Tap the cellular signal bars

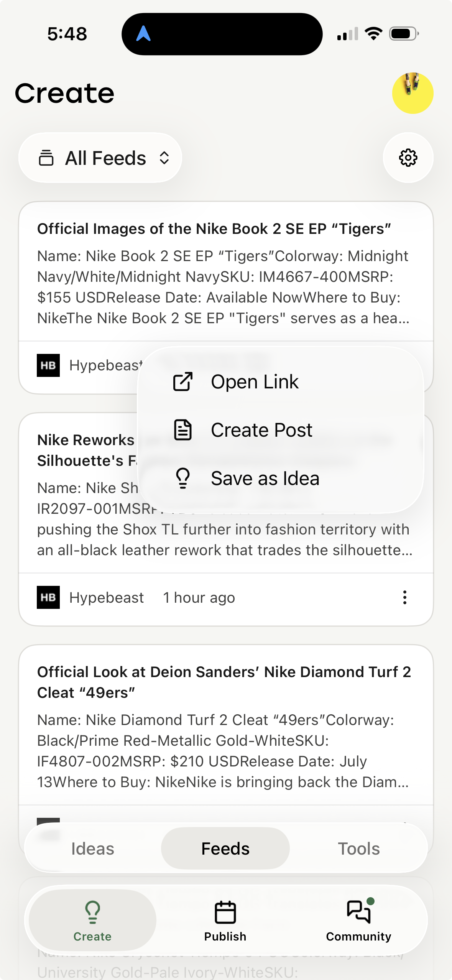click(348, 34)
